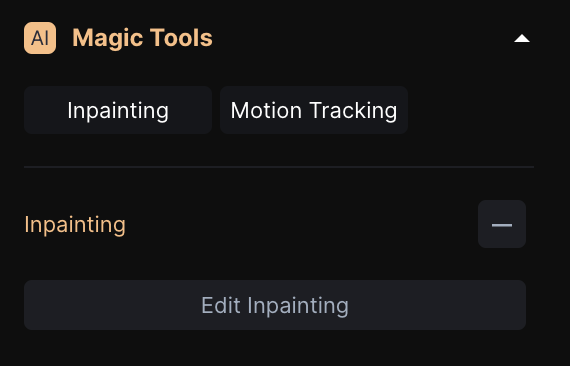Hide Magic Tools using the caret
The image size is (570, 366).
522,38
